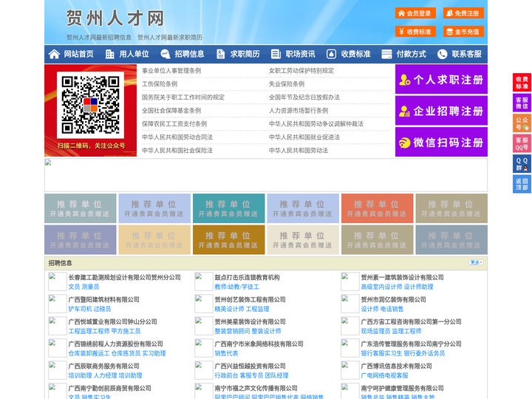Open 付款方式 navigation item
The image size is (532, 399).
(x=412, y=54)
